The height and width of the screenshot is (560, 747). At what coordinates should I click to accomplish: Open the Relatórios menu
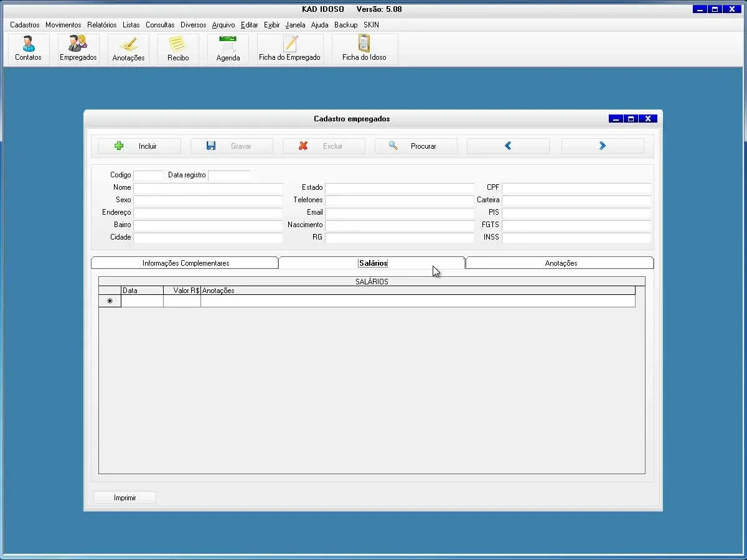coord(101,25)
